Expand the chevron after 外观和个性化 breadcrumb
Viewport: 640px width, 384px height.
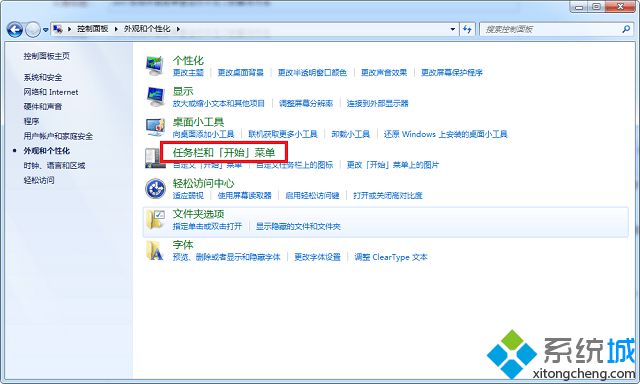(178, 29)
